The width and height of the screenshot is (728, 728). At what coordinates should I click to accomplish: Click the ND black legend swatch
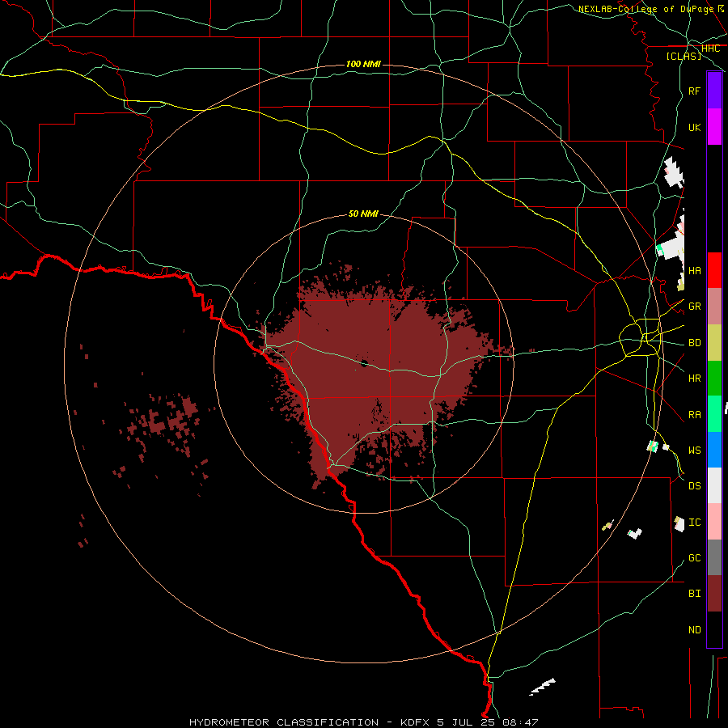point(714,629)
